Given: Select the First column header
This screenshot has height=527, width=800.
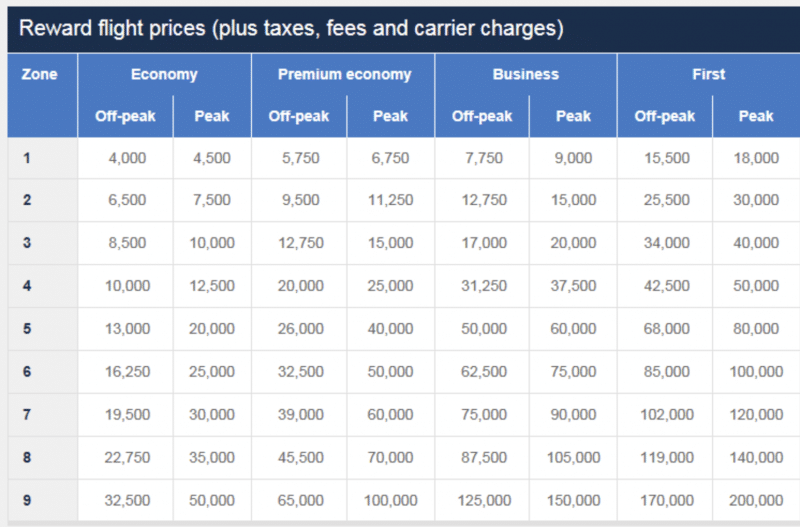Looking at the screenshot, I should 708,74.
